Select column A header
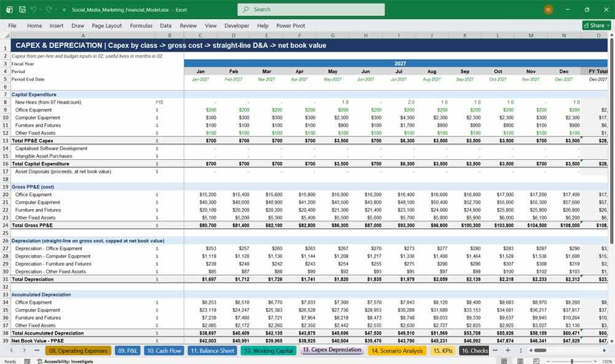The image size is (615, 364). [x=83, y=35]
